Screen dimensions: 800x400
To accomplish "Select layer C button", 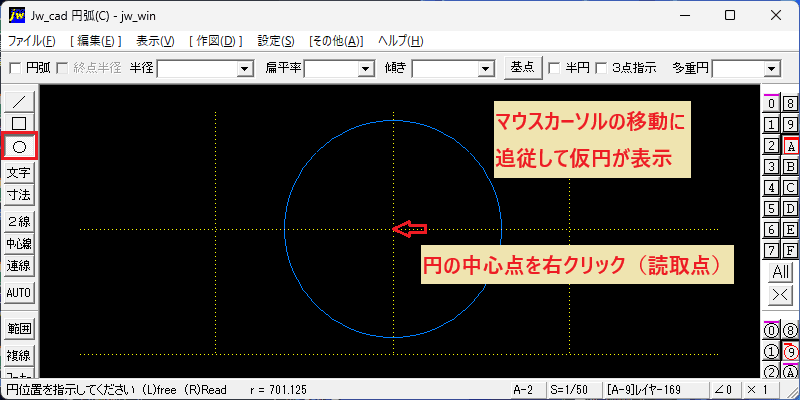I will [790, 187].
